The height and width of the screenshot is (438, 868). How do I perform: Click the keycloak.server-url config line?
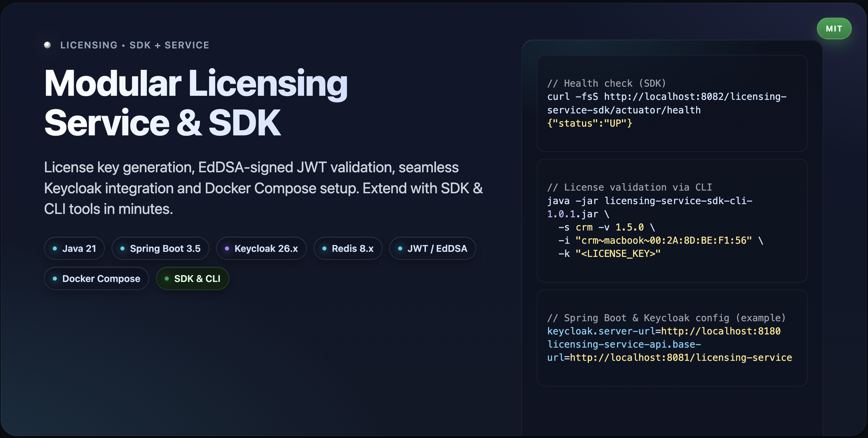(664, 331)
